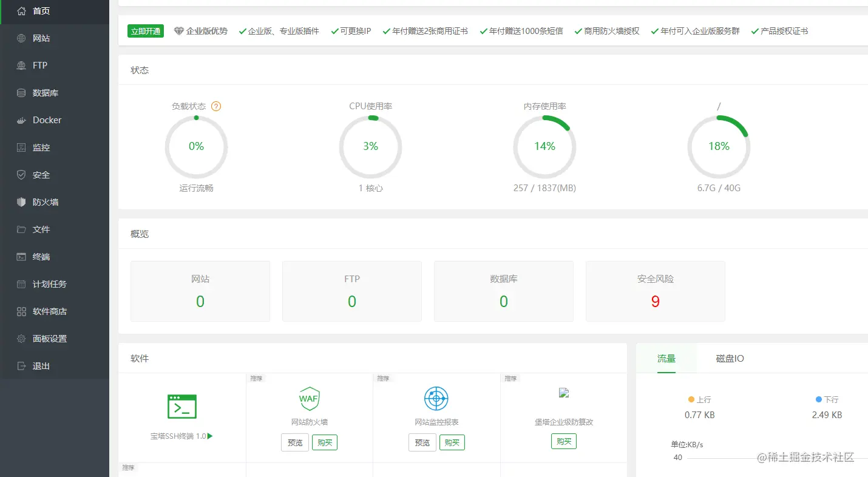The height and width of the screenshot is (477, 868).
Task: Click the WAF 网站防火墙 icon
Action: (309, 399)
